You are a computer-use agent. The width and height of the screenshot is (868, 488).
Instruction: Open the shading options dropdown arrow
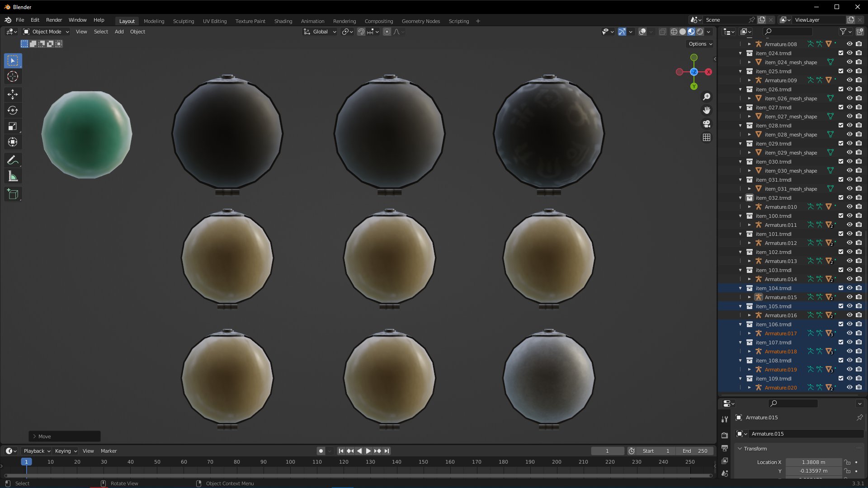click(x=708, y=32)
